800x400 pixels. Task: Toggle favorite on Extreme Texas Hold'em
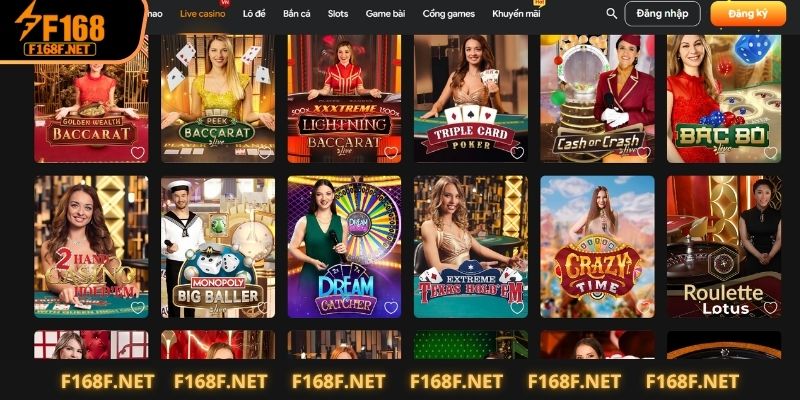click(517, 308)
